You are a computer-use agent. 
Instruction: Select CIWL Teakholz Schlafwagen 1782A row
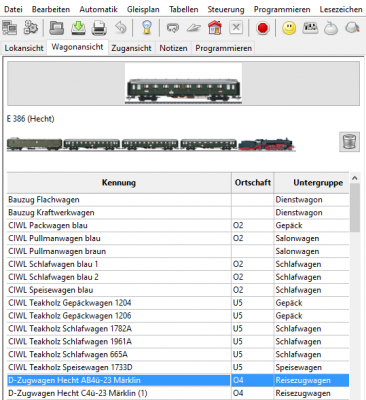(x=178, y=329)
